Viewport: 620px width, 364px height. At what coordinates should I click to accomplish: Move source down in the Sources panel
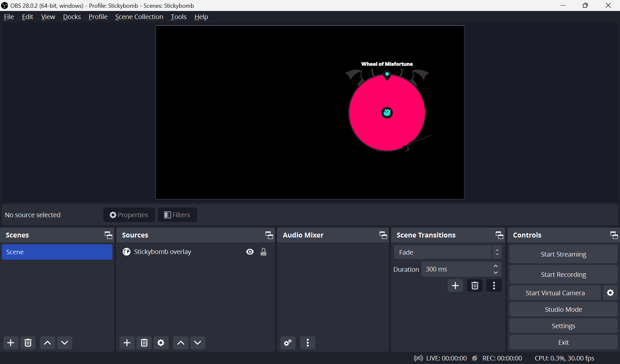(198, 343)
